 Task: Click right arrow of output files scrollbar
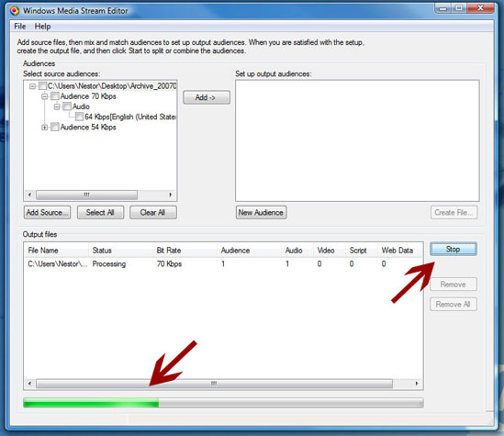pyautogui.click(x=417, y=384)
